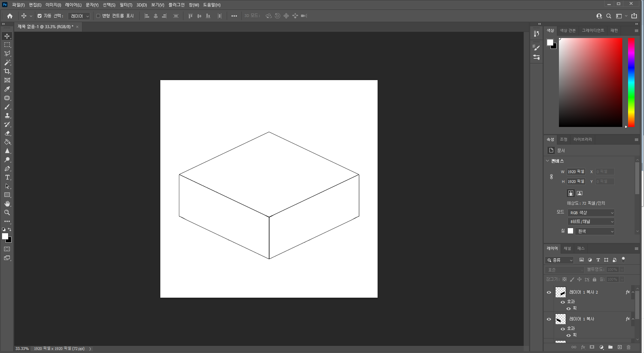The height and width of the screenshot is (353, 644).
Task: Click the Share icon at top right
Action: (634, 16)
